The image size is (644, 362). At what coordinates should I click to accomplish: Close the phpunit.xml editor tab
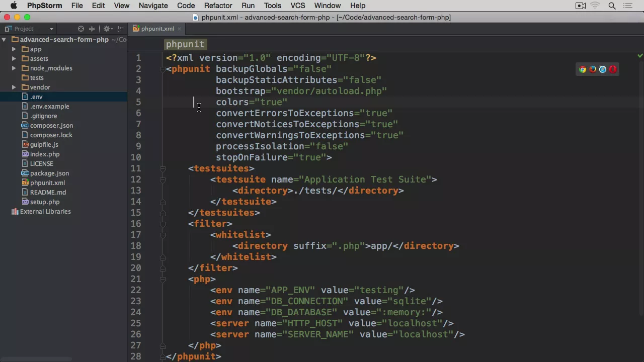(179, 29)
